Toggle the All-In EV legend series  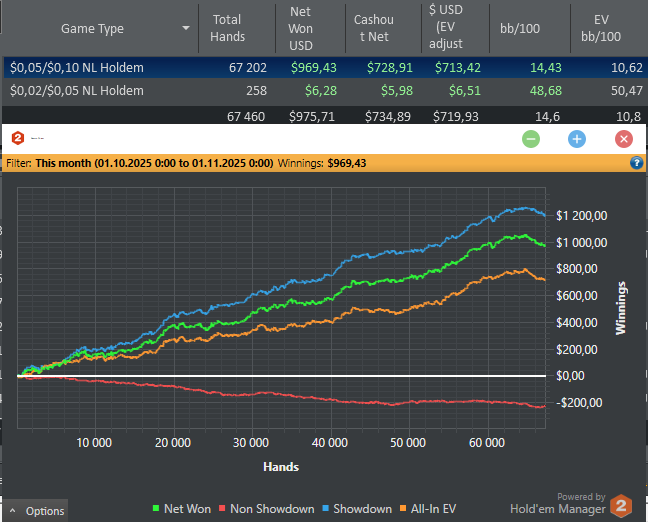428,508
